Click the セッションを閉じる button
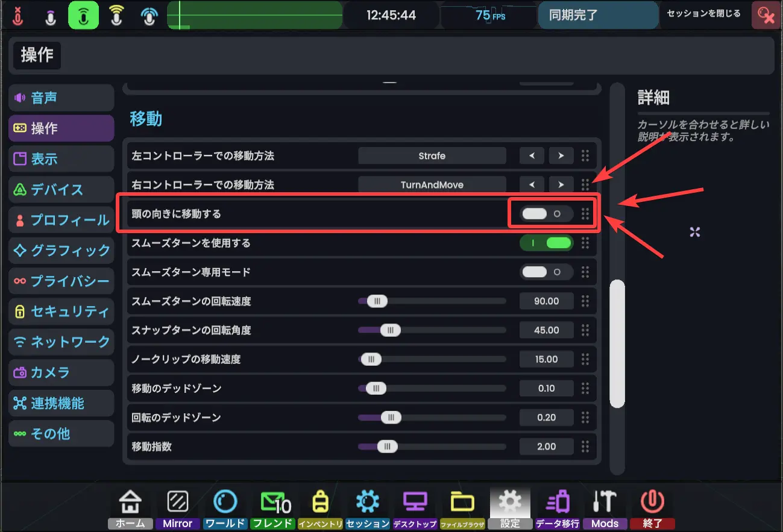 pyautogui.click(x=704, y=13)
